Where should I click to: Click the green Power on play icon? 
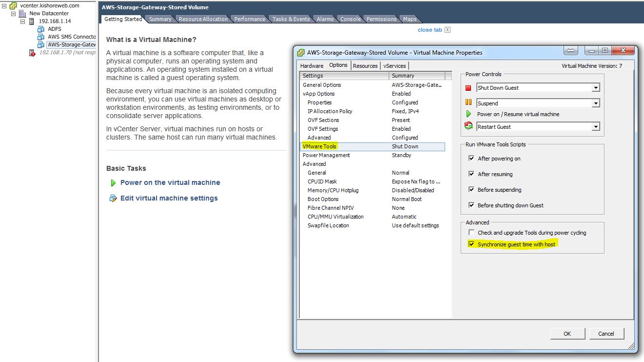[113, 183]
